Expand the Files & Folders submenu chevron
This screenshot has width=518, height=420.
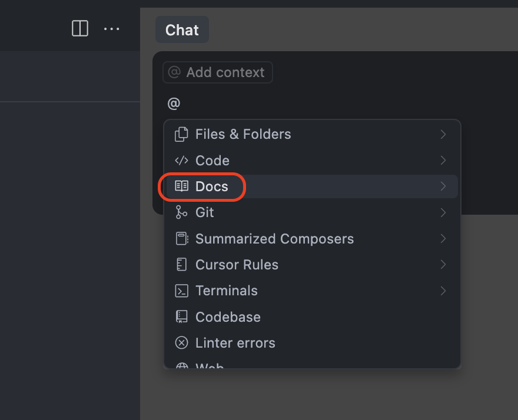click(x=443, y=134)
